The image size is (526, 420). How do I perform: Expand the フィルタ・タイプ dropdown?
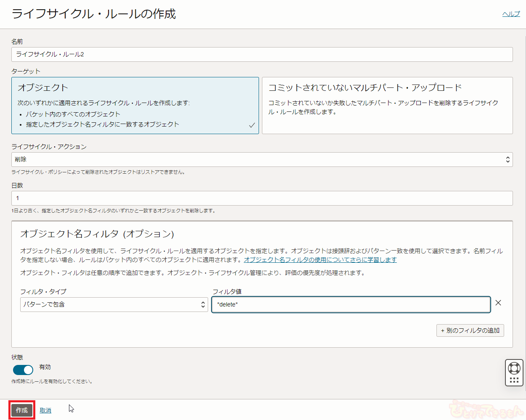coord(114,305)
